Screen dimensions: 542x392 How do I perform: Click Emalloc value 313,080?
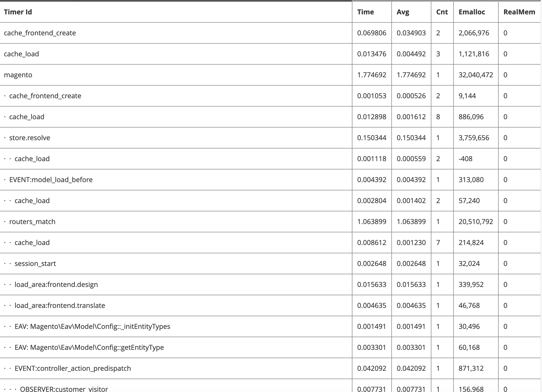(471, 180)
